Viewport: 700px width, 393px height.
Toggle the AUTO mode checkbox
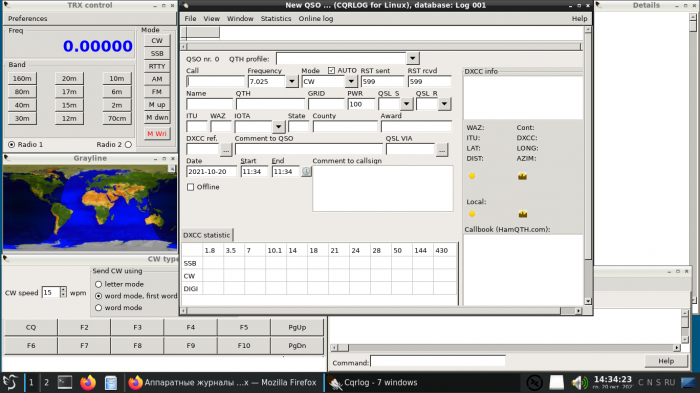(331, 71)
